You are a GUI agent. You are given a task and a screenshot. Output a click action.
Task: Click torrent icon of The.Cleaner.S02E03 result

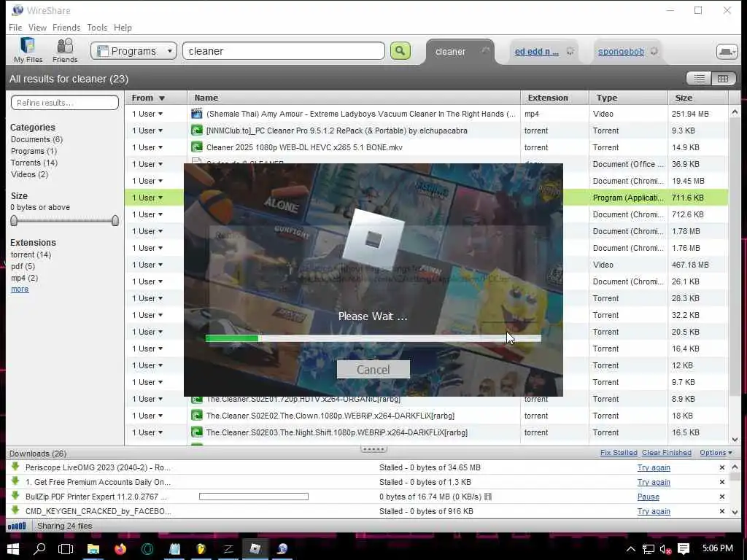tap(197, 432)
